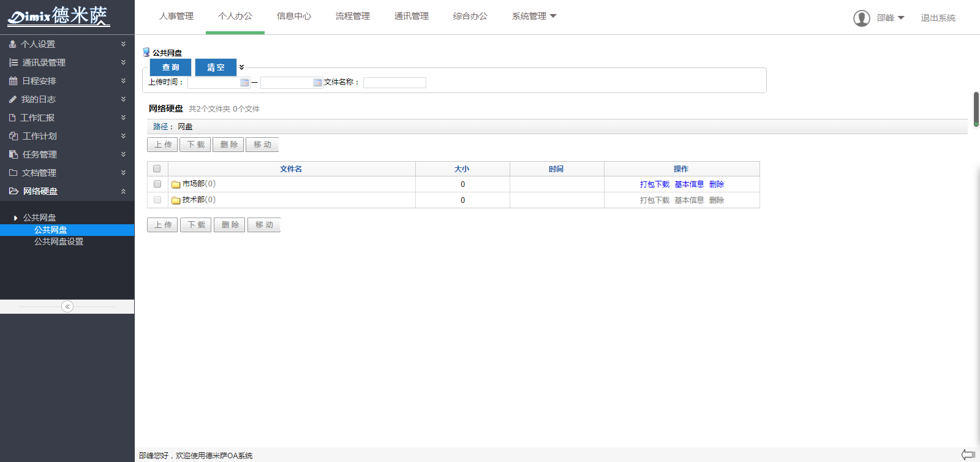Click the 查询 button
The image size is (980, 462).
tap(171, 67)
